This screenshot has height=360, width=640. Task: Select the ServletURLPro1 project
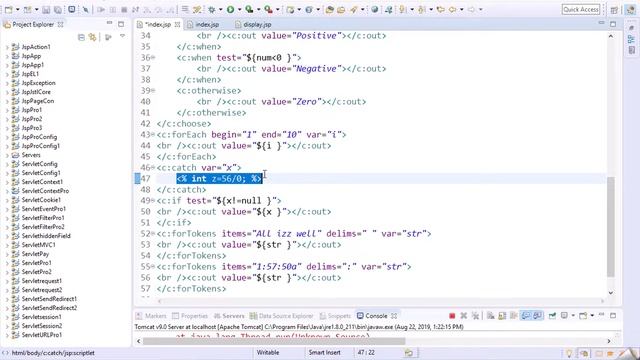tap(42, 335)
